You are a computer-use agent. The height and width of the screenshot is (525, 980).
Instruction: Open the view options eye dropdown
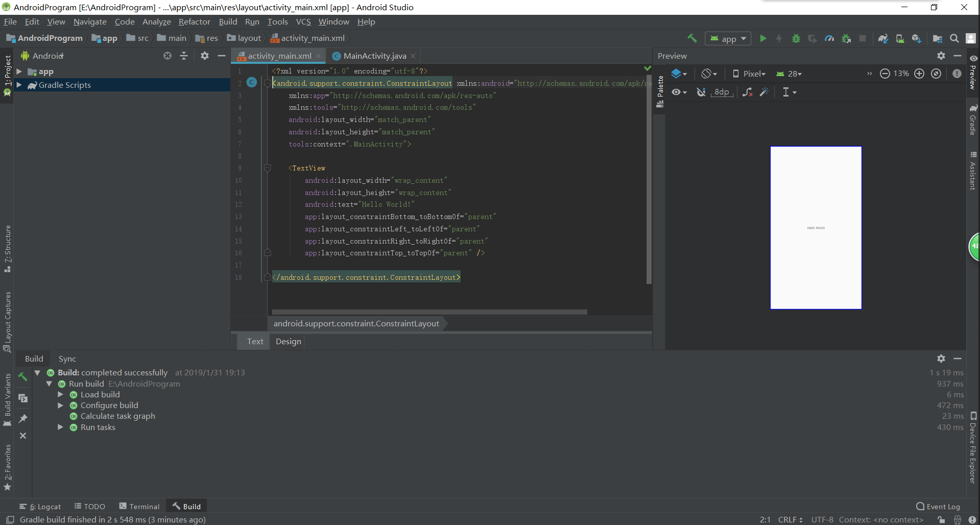coord(679,92)
